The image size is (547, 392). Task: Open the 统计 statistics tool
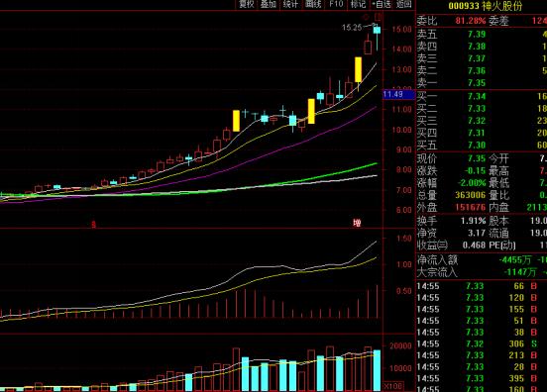click(290, 4)
